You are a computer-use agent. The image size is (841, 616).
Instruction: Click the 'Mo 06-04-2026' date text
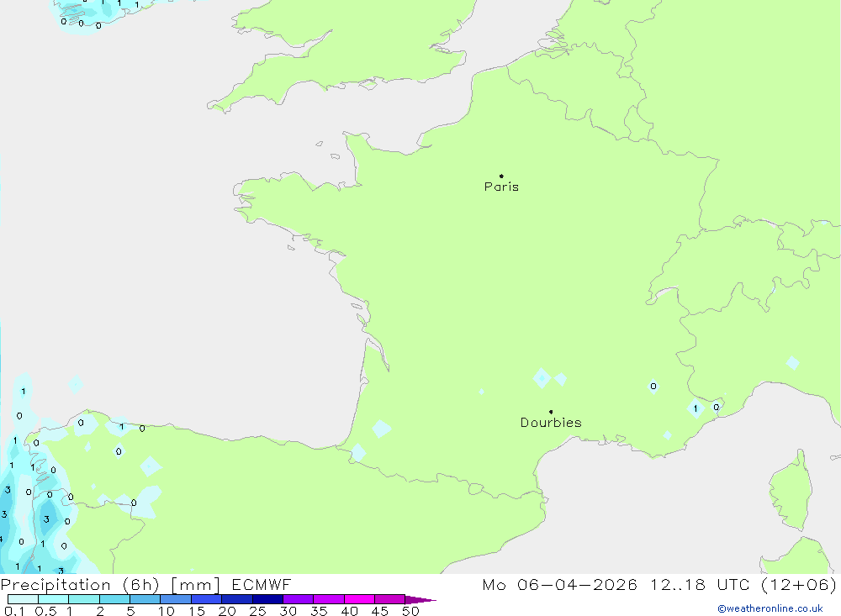point(560,584)
